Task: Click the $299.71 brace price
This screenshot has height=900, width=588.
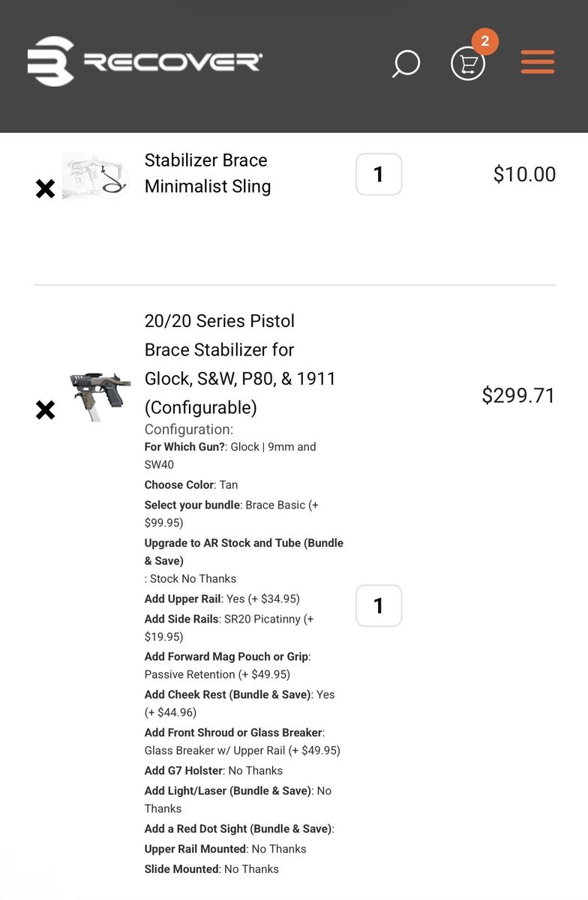Action: tap(518, 395)
